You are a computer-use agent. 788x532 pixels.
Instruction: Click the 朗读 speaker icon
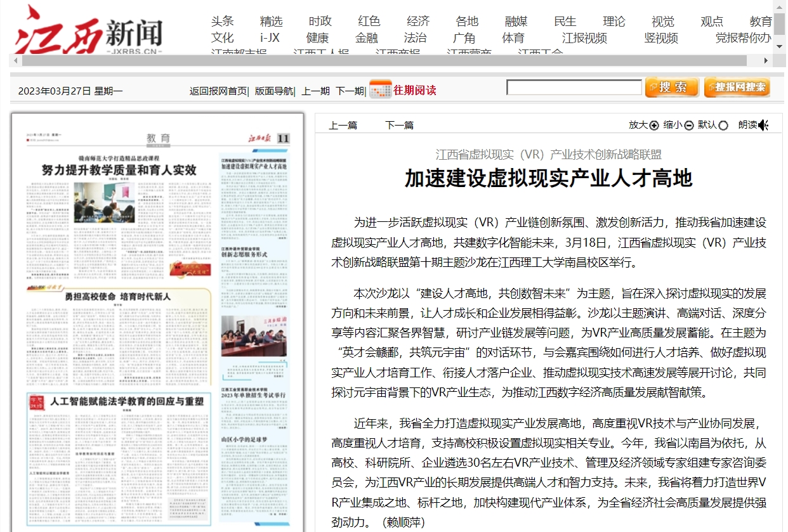click(763, 125)
